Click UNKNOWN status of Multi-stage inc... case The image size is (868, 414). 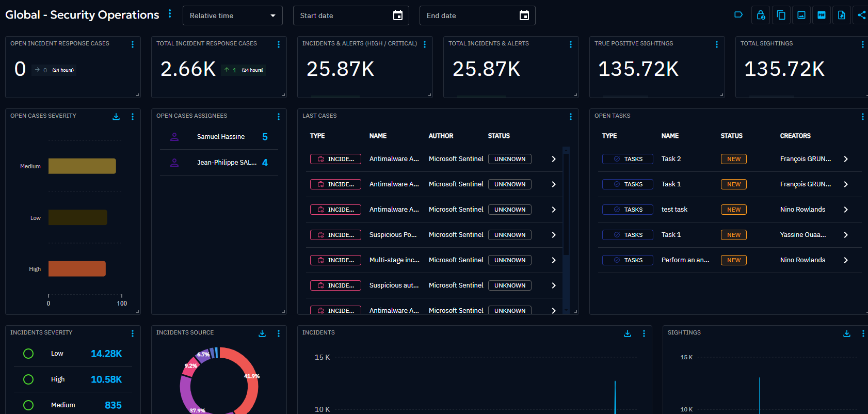click(x=510, y=260)
